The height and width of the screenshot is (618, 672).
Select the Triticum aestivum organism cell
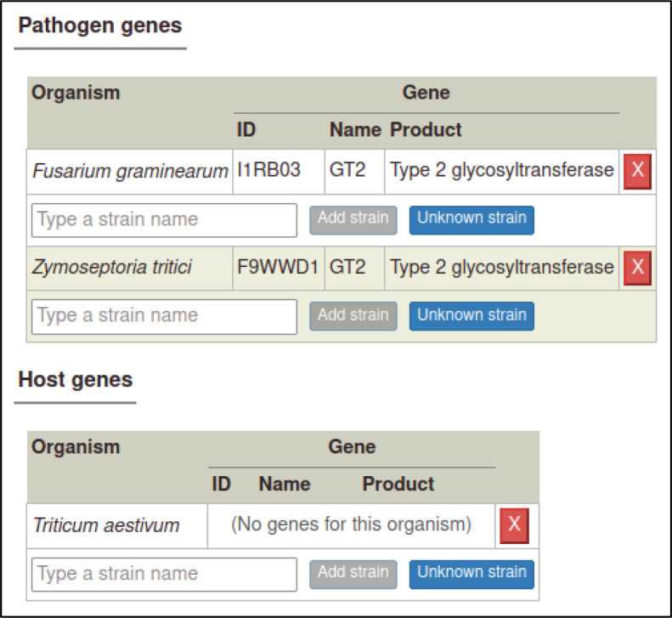[117, 526]
